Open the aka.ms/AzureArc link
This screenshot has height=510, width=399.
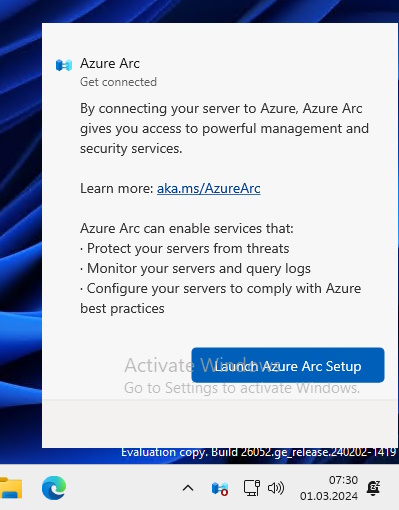209,189
